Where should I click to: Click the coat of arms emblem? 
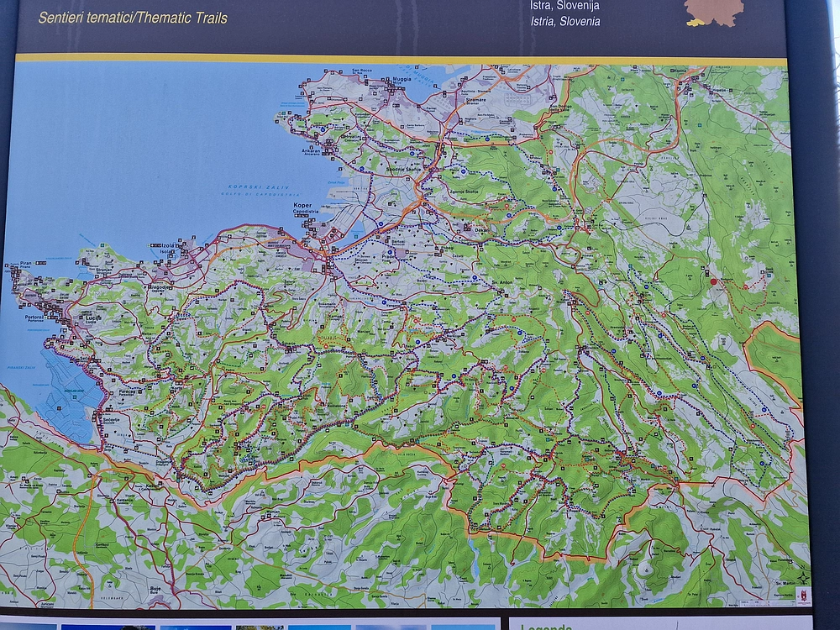pos(802,596)
